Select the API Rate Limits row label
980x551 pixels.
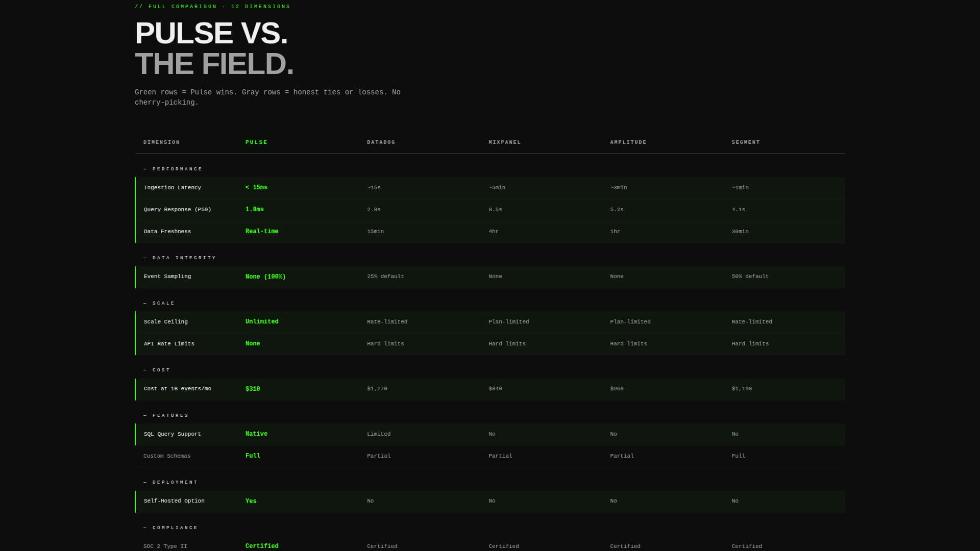click(x=169, y=344)
